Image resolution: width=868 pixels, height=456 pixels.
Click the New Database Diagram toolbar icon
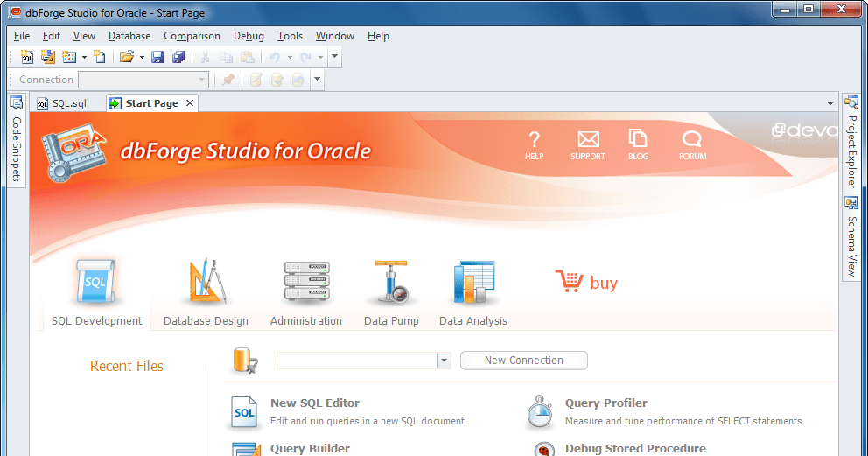pyautogui.click(x=47, y=56)
